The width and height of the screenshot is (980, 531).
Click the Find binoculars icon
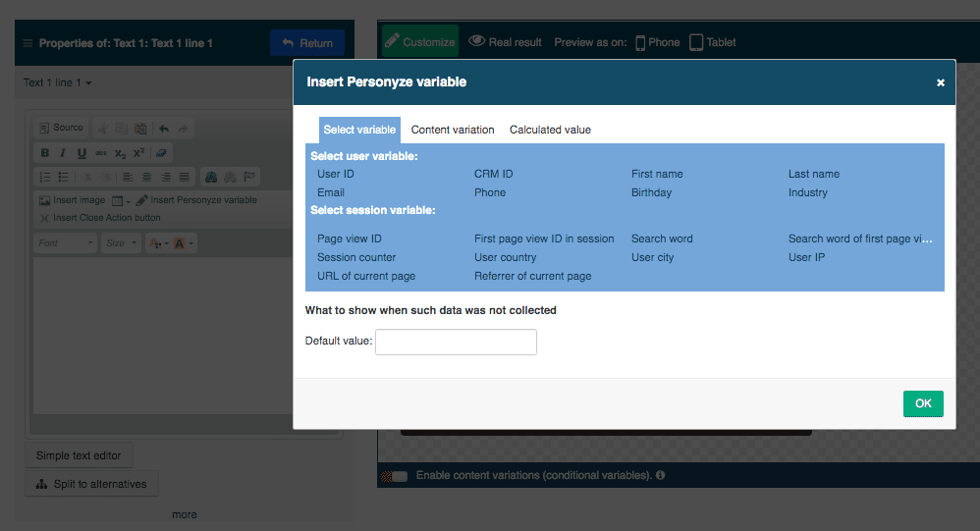click(x=210, y=177)
